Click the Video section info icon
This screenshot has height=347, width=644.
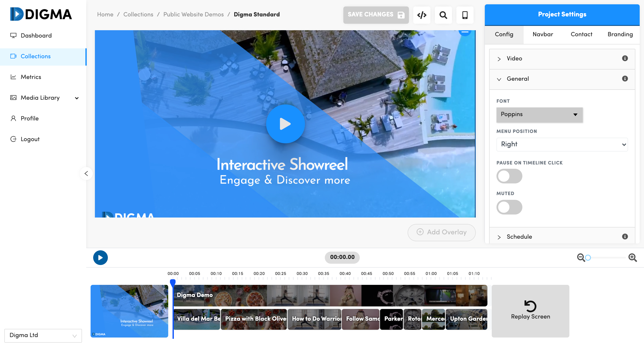[x=625, y=58]
